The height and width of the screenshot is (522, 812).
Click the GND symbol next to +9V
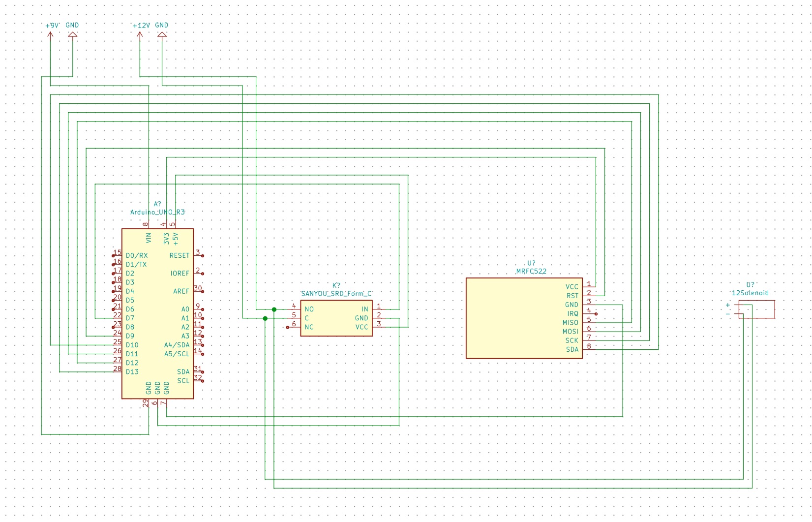point(72,34)
